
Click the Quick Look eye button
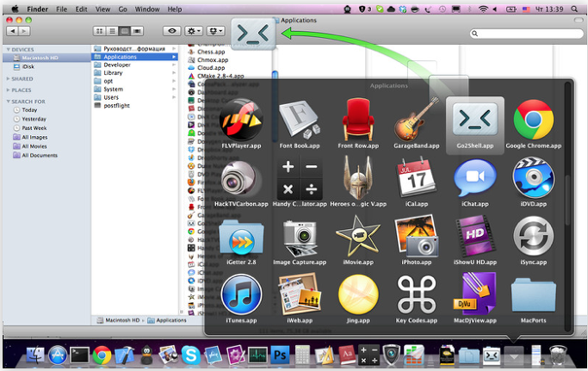click(171, 31)
